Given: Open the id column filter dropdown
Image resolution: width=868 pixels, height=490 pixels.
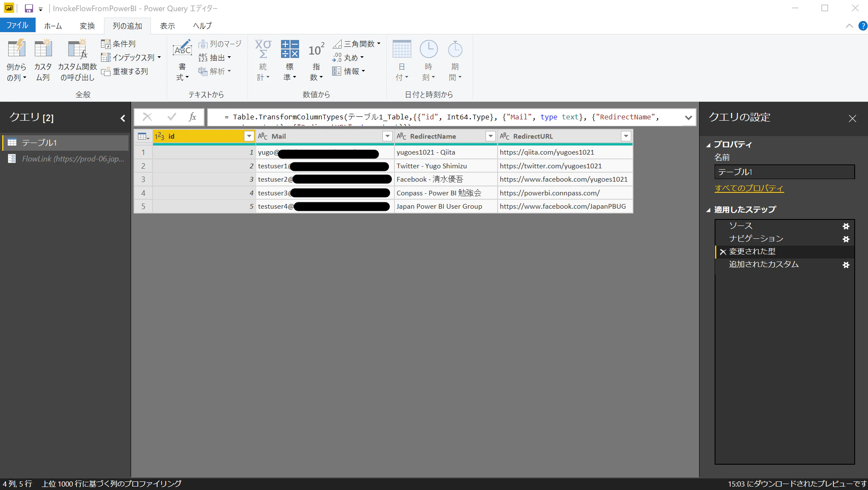Looking at the screenshot, I should point(249,136).
